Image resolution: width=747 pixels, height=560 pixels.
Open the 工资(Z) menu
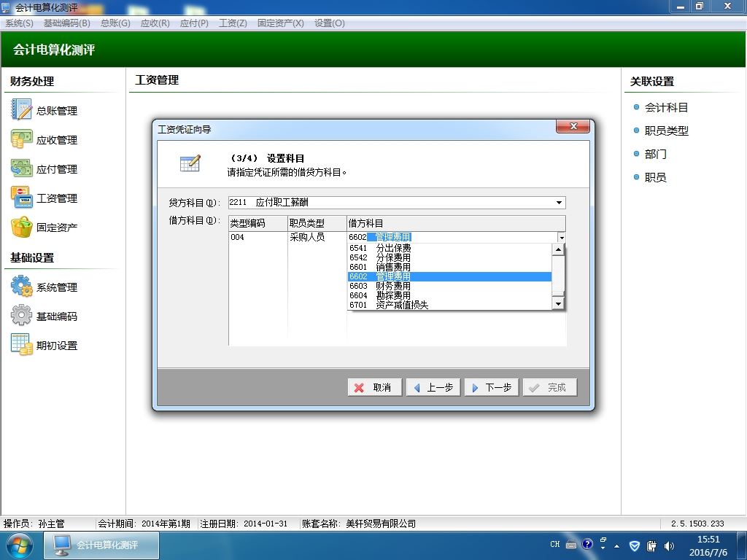pyautogui.click(x=233, y=23)
